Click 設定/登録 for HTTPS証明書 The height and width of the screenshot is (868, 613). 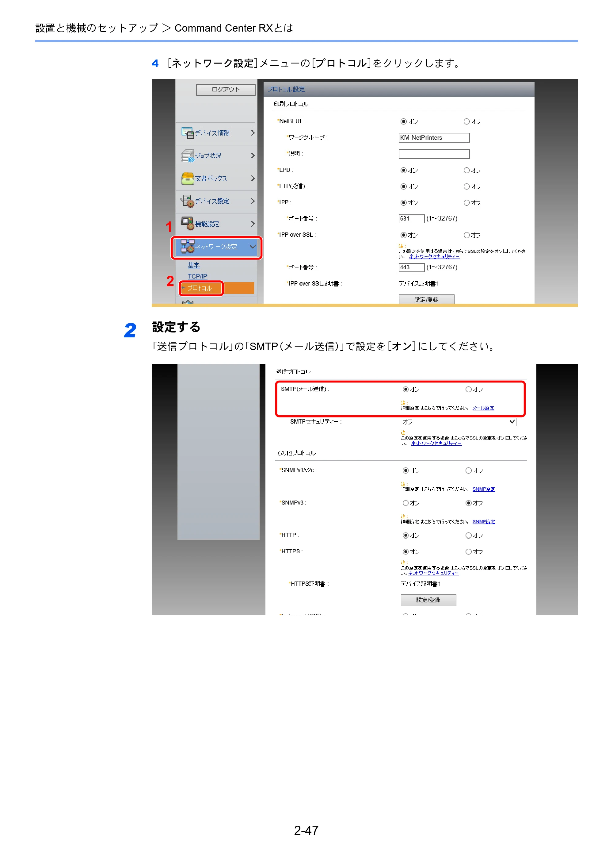point(428,600)
